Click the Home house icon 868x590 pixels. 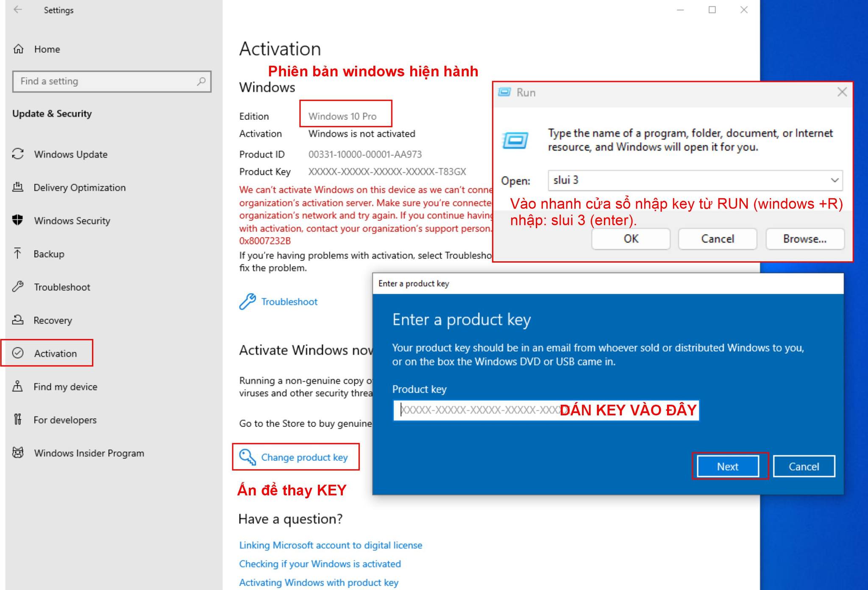click(18, 49)
